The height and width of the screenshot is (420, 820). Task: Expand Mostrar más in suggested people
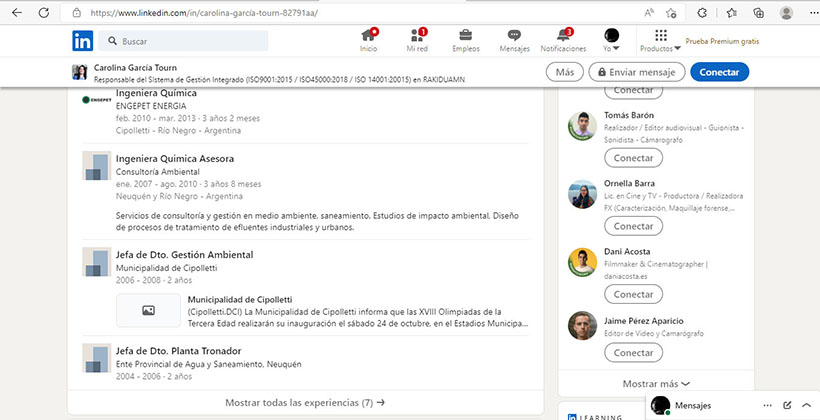click(656, 383)
